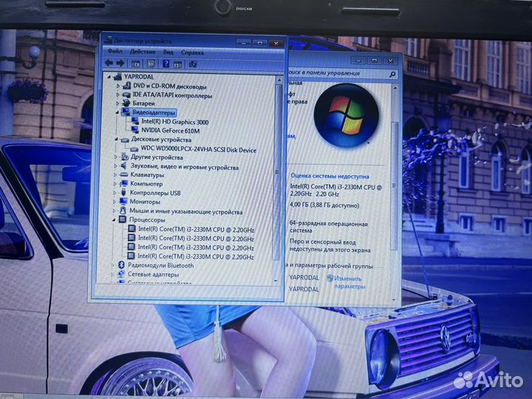
Task: Click Изменить параметры link in System window
Action: coord(349,282)
